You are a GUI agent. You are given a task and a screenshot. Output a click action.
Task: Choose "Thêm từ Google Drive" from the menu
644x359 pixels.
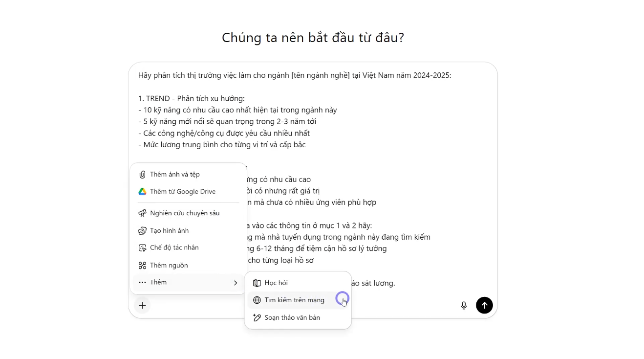point(182,191)
